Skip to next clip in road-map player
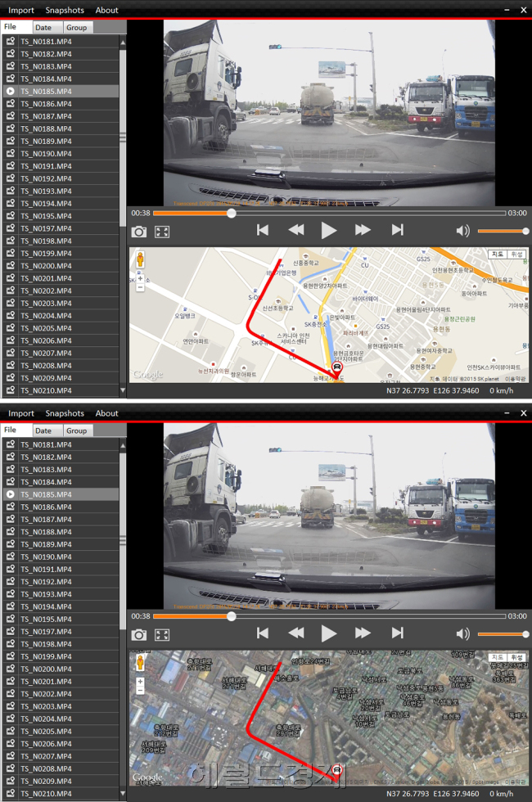This screenshot has width=532, height=802. click(x=398, y=230)
